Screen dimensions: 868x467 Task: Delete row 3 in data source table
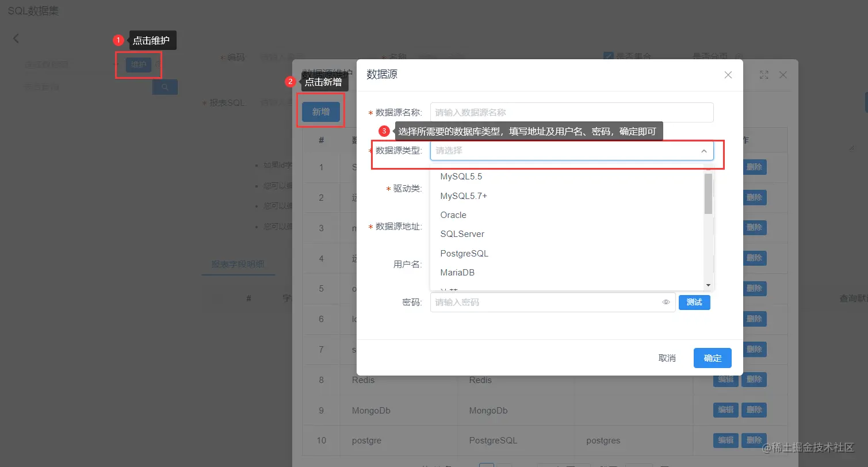click(754, 227)
